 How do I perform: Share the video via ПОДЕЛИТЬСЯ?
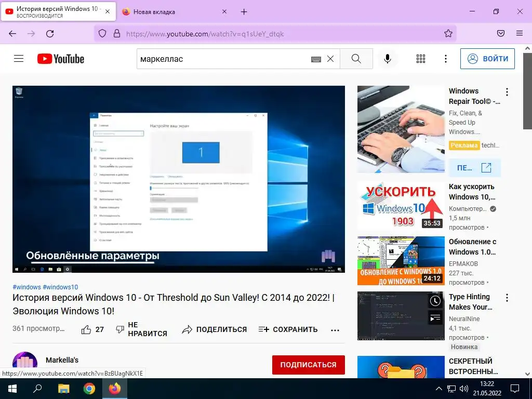215,329
